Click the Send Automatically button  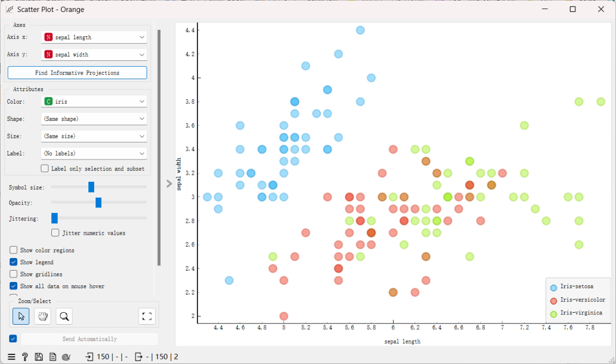tap(90, 339)
